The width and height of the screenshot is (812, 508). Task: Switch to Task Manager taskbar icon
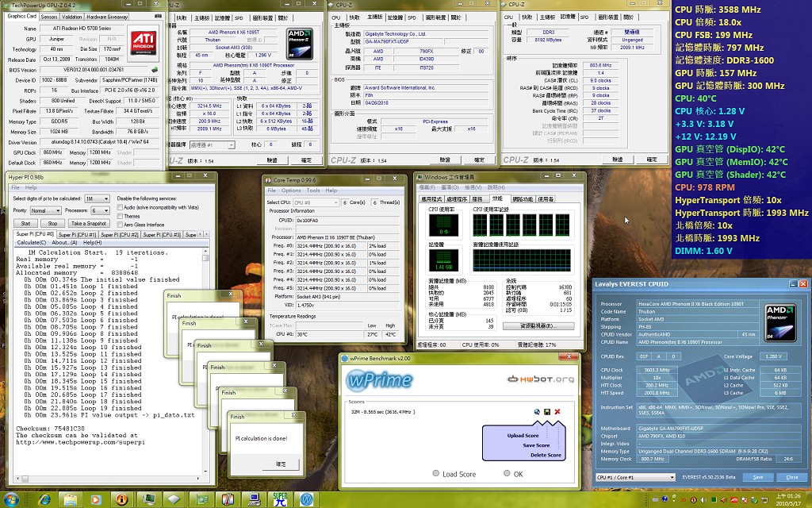pyautogui.click(x=148, y=500)
